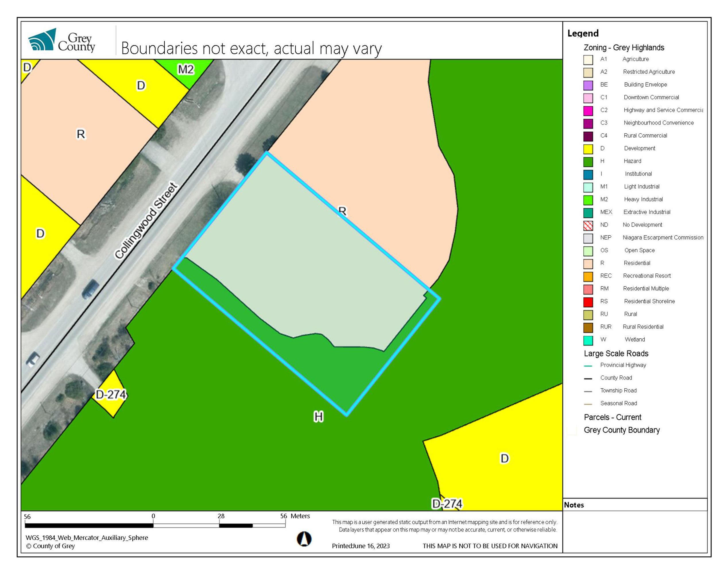728x574 pixels.
Task: Click the Provincial Highway line symbol
Action: pos(588,366)
